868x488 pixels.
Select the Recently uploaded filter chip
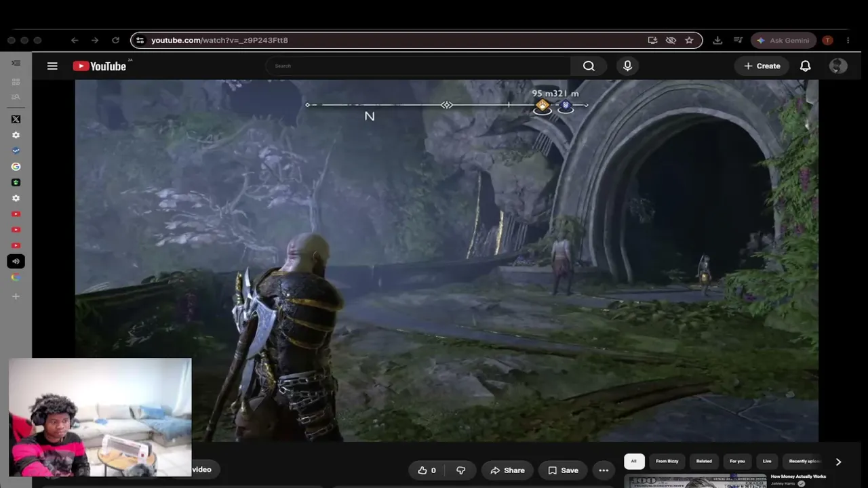tap(804, 462)
